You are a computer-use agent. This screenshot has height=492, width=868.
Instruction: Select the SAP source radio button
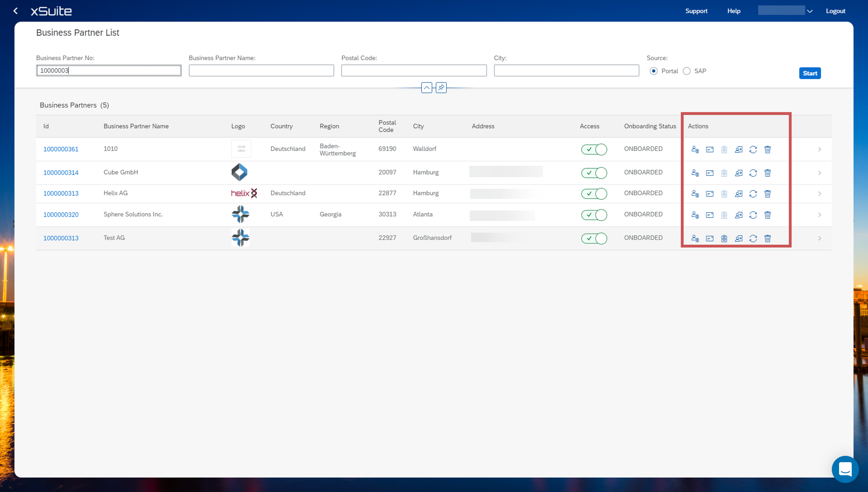[x=686, y=71]
